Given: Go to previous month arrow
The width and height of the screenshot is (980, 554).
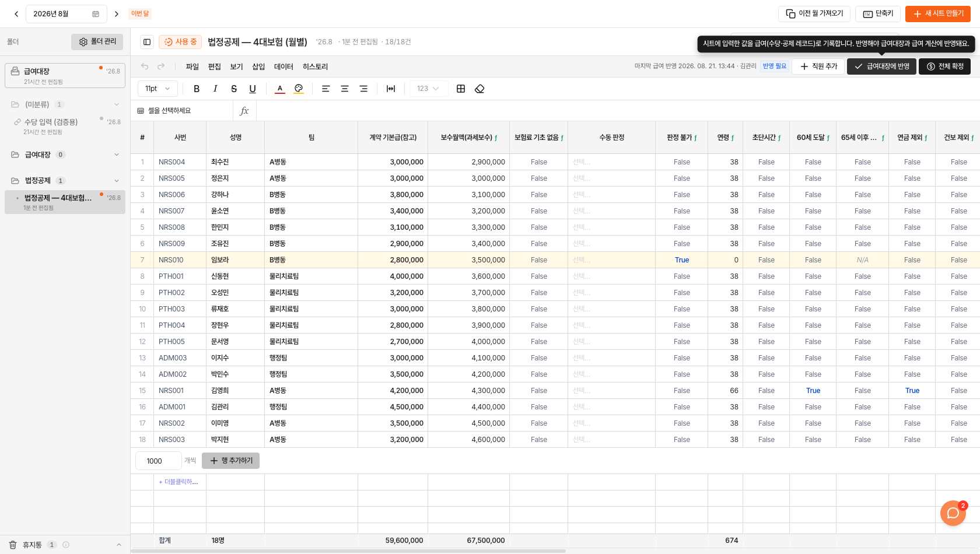Looking at the screenshot, I should pos(16,14).
